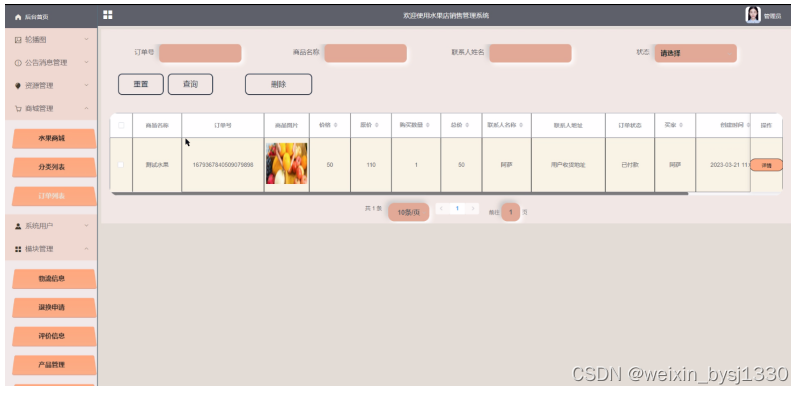Go to next page arrow
The width and height of the screenshot is (804, 394).
(473, 209)
